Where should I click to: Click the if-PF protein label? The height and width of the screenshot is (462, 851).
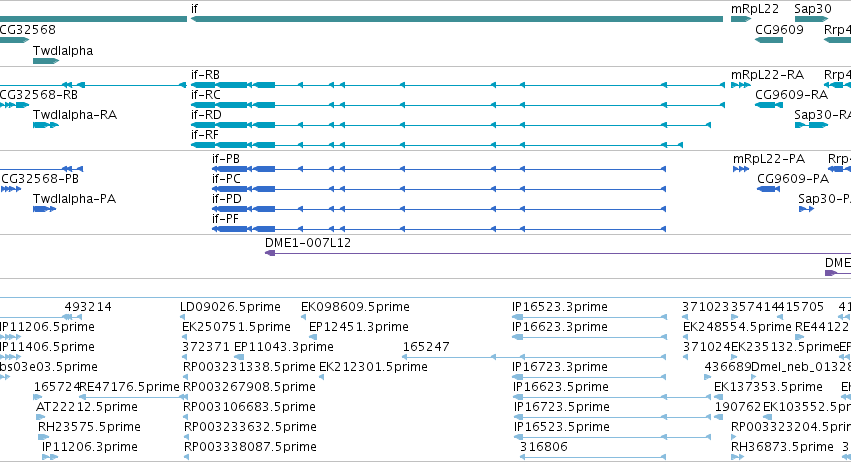point(225,219)
